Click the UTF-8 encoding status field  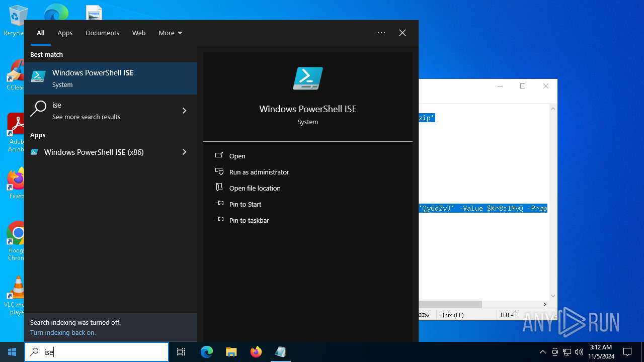coord(508,315)
